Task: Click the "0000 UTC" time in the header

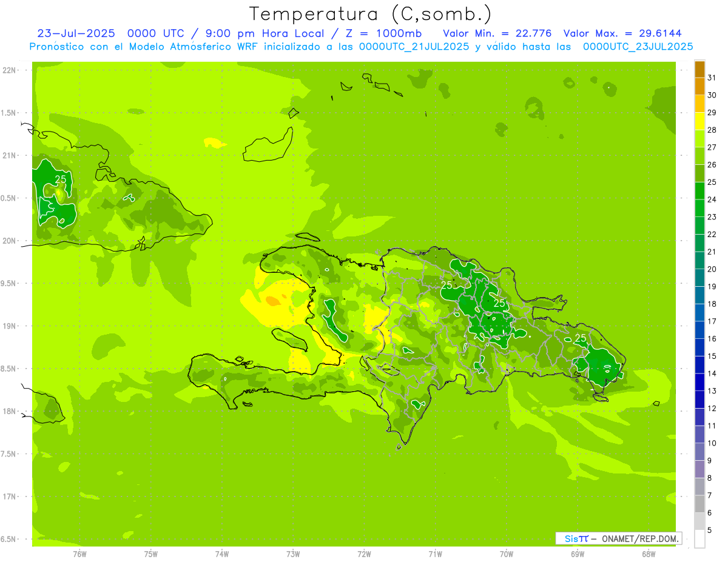Action: [x=155, y=33]
